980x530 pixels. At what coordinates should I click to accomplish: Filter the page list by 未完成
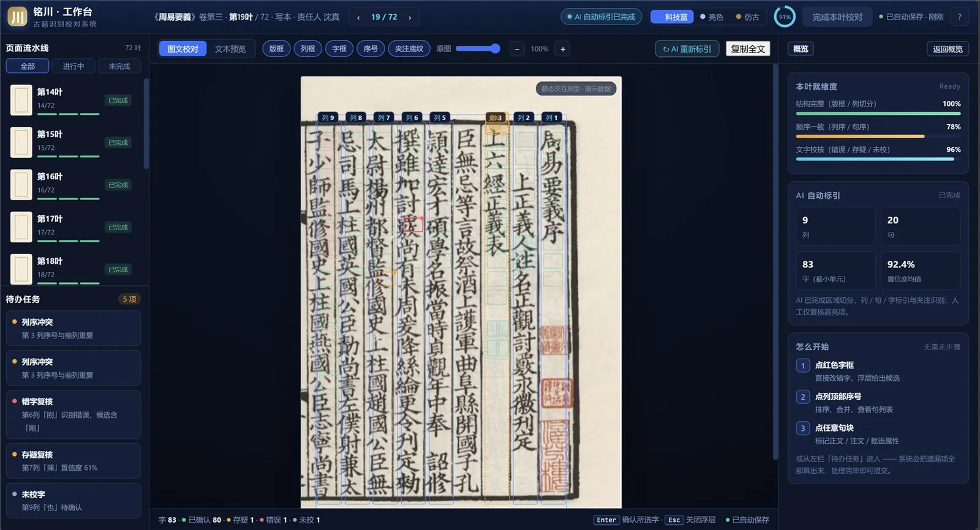(x=119, y=66)
